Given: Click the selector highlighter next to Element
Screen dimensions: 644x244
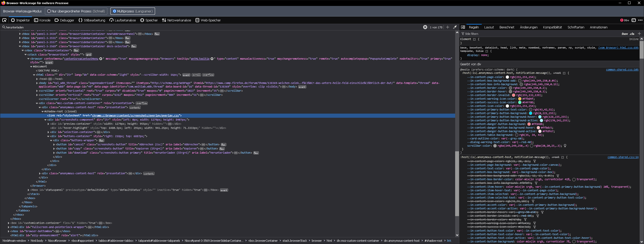Looking at the screenshot, I should 474,39.
